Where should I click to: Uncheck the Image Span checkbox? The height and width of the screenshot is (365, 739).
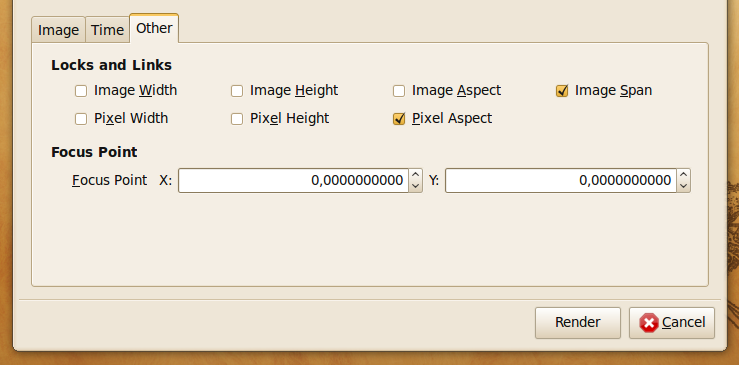click(x=562, y=91)
